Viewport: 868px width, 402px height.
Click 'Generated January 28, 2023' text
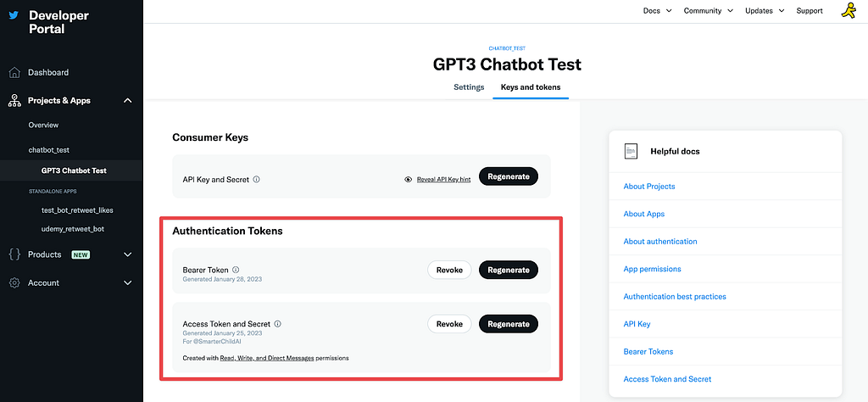click(x=222, y=280)
